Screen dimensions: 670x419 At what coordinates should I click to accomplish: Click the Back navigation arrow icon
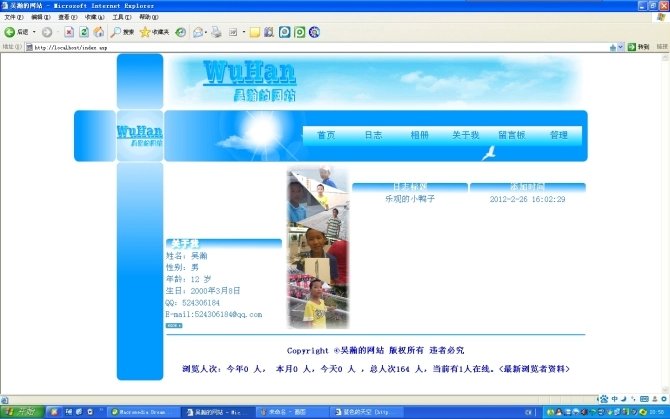(x=10, y=32)
